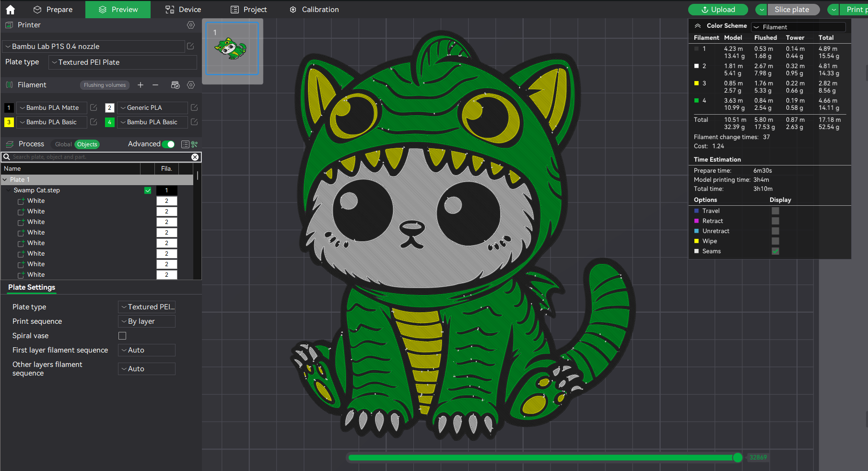Show Wipe moves in display options
The image size is (868, 471).
click(775, 241)
